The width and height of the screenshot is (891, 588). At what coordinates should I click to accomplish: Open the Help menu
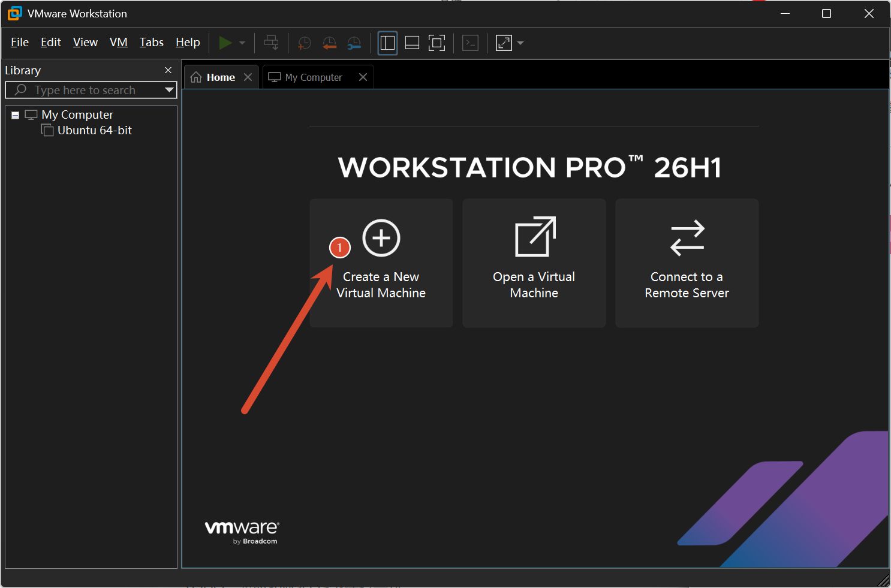pyautogui.click(x=188, y=43)
